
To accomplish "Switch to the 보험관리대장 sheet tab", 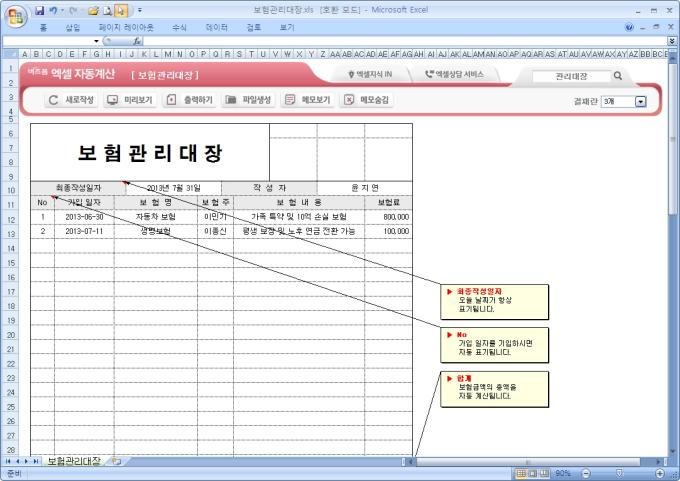I will coord(74,461).
